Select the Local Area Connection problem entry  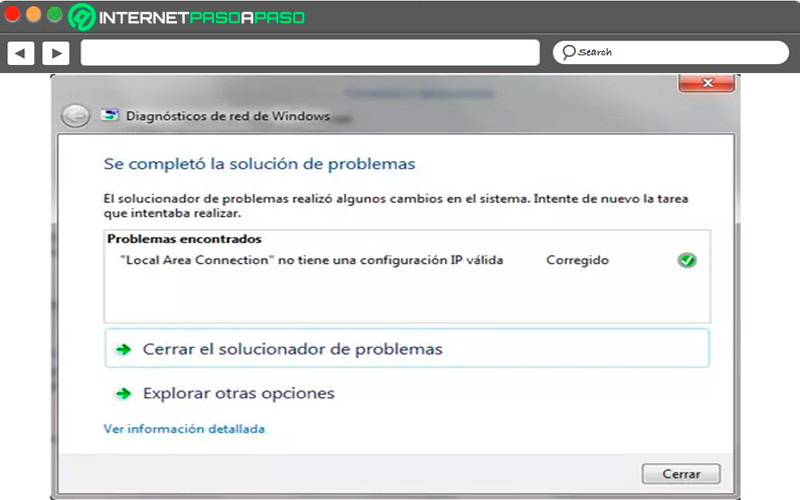(x=310, y=260)
